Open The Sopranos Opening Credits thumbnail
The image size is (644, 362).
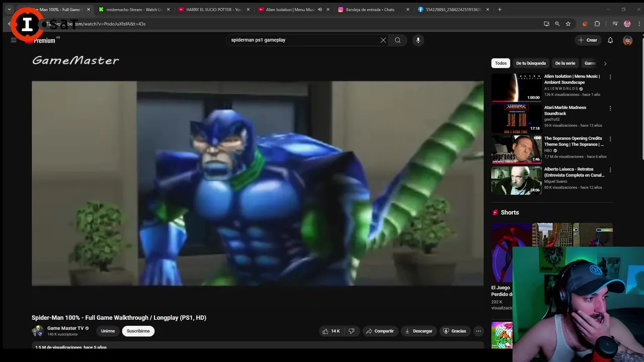tap(516, 149)
